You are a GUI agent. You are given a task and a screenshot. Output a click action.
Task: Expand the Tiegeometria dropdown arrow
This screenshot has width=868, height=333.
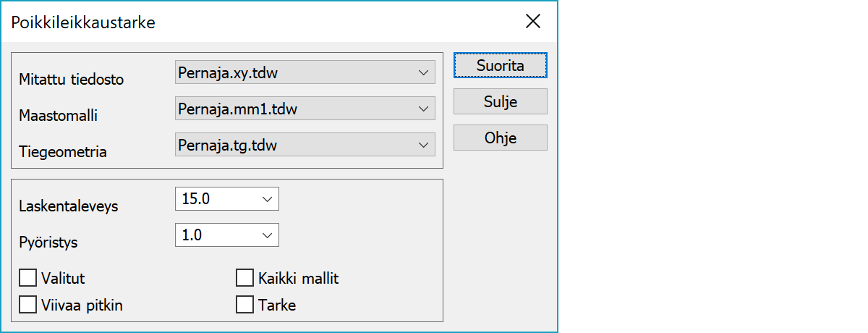pyautogui.click(x=423, y=145)
